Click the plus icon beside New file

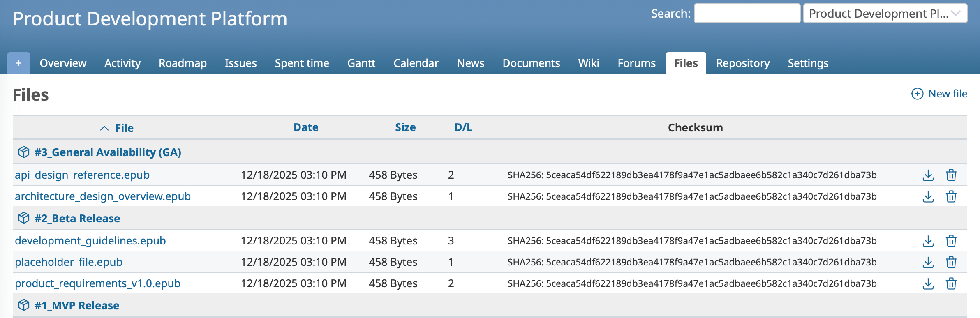click(x=917, y=94)
